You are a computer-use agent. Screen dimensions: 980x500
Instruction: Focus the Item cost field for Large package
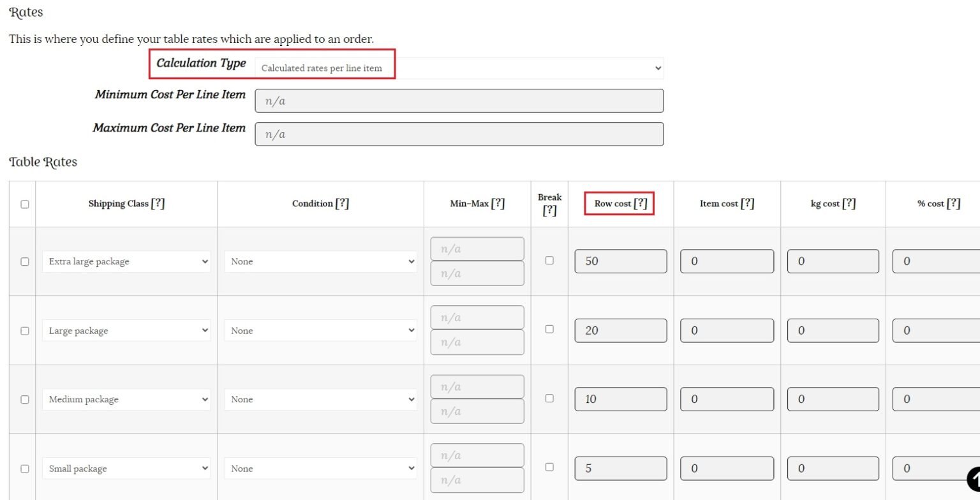pyautogui.click(x=727, y=331)
